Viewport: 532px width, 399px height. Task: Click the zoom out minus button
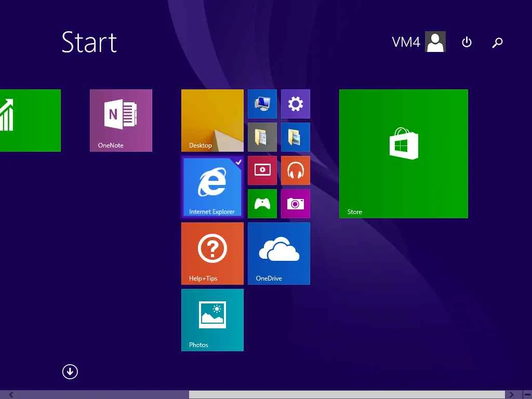(x=528, y=395)
